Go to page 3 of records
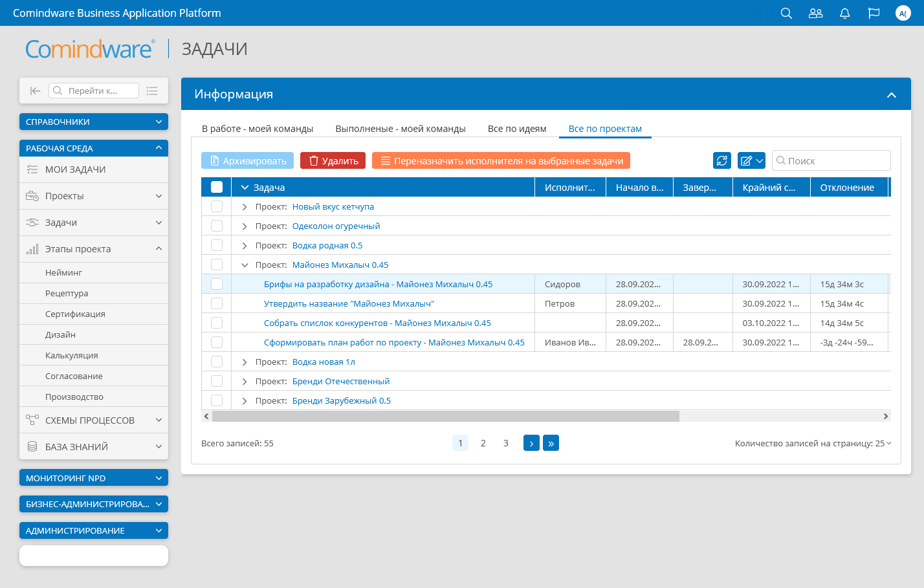 coord(506,443)
